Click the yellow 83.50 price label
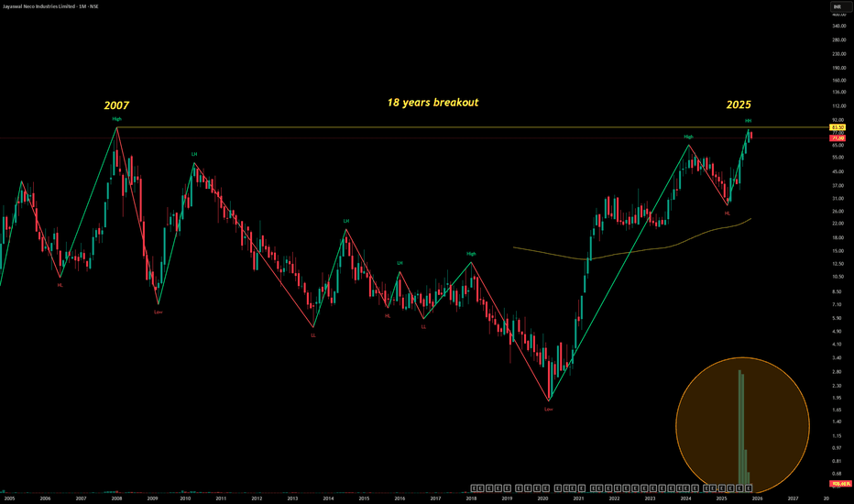 pyautogui.click(x=837, y=127)
